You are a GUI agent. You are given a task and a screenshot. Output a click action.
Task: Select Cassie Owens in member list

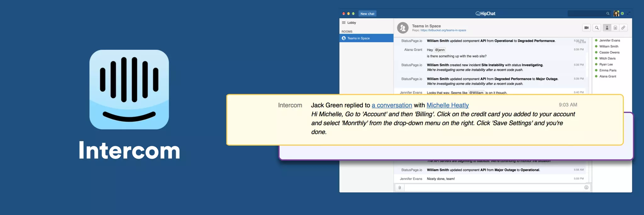(x=609, y=52)
